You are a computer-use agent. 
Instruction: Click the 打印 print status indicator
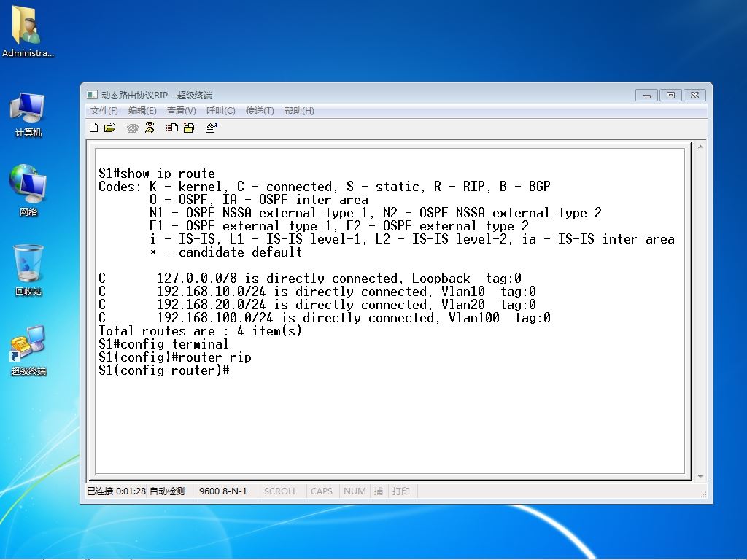tap(400, 491)
